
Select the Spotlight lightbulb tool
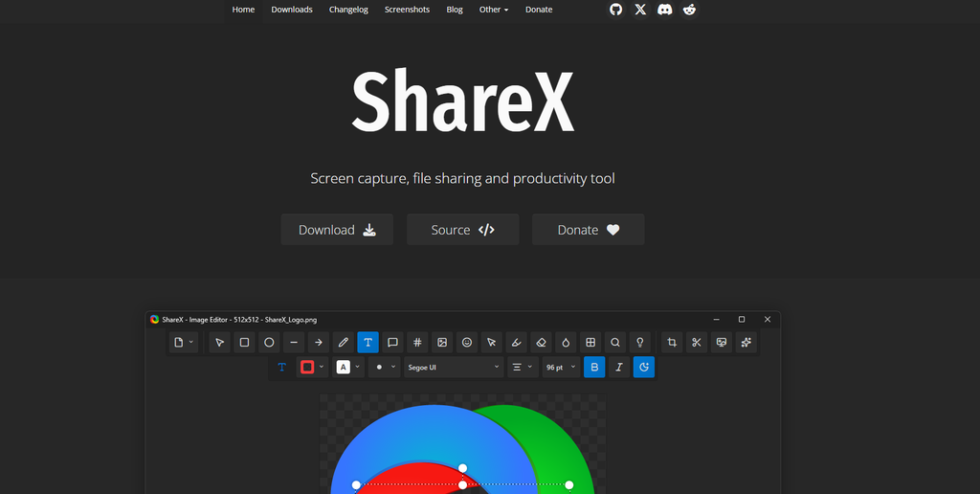pos(640,342)
